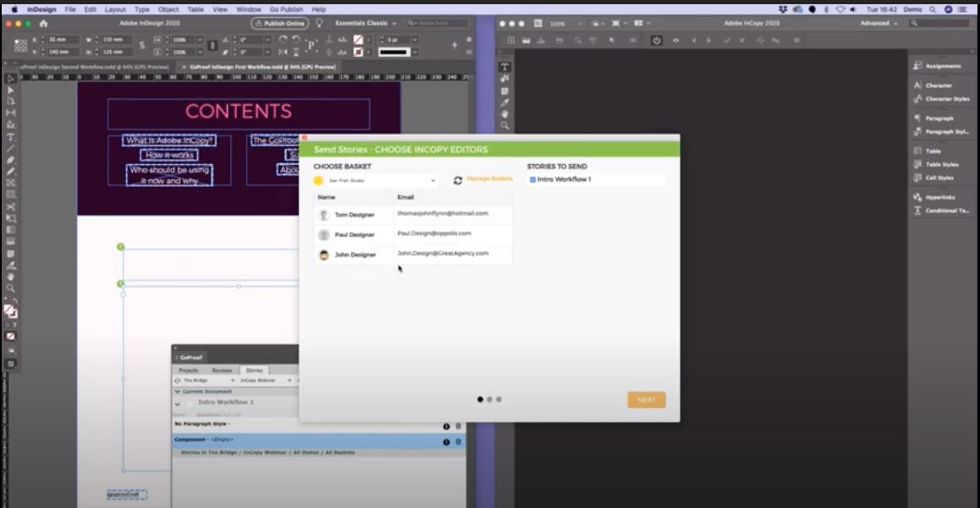
Task: Click info icon on Component row
Action: click(446, 442)
